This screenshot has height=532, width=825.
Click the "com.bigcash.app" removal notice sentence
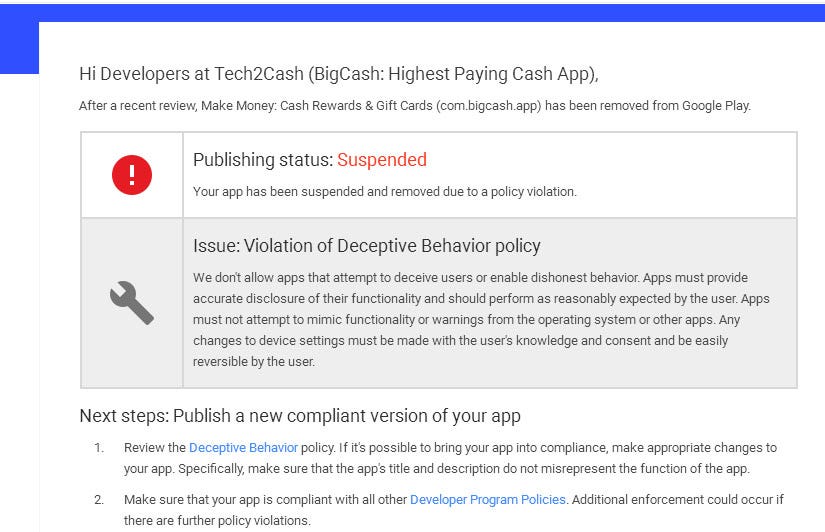pyautogui.click(x=415, y=106)
